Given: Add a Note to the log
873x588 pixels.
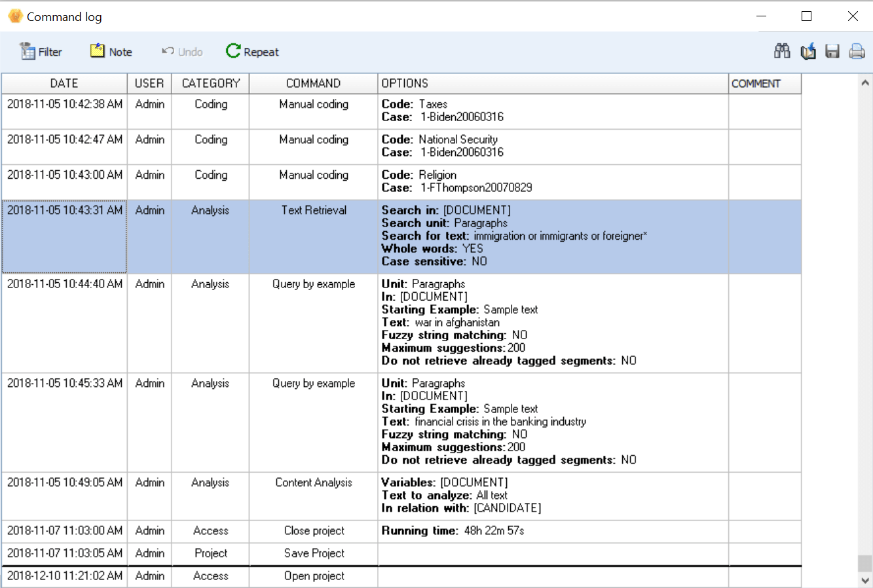Looking at the screenshot, I should [111, 52].
